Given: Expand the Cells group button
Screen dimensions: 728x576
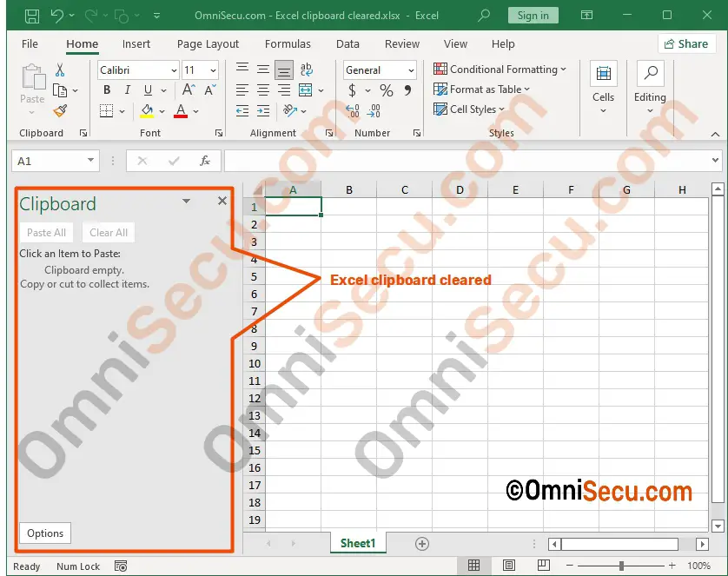Looking at the screenshot, I should tap(603, 87).
